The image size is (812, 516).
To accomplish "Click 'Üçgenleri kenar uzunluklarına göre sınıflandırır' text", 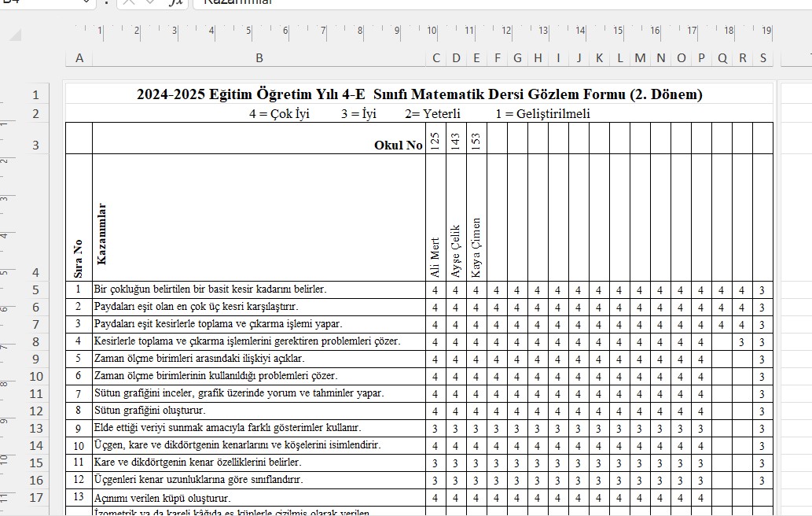I will [198, 479].
